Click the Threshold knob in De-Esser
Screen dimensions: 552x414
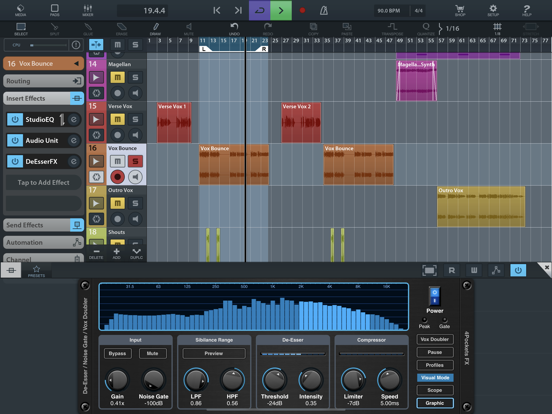[274, 380]
